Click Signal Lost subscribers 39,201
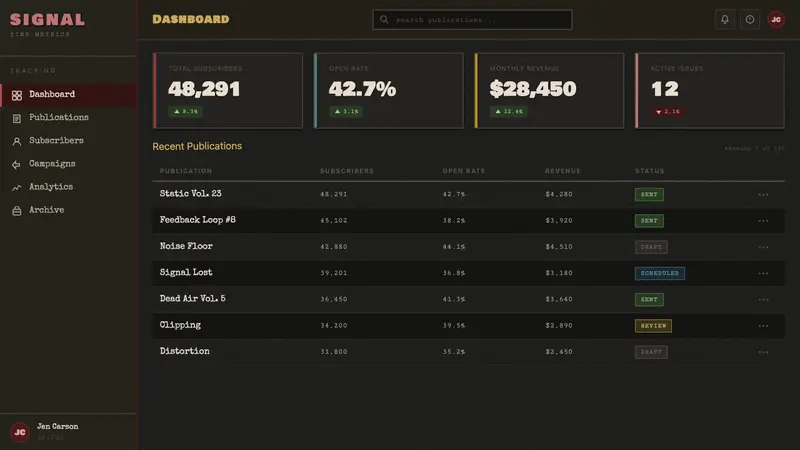800x450 pixels. click(334, 273)
